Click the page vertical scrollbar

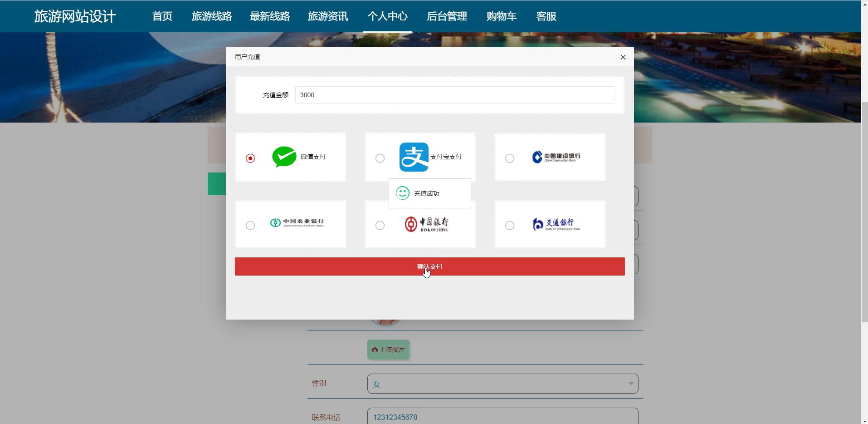coord(864,212)
